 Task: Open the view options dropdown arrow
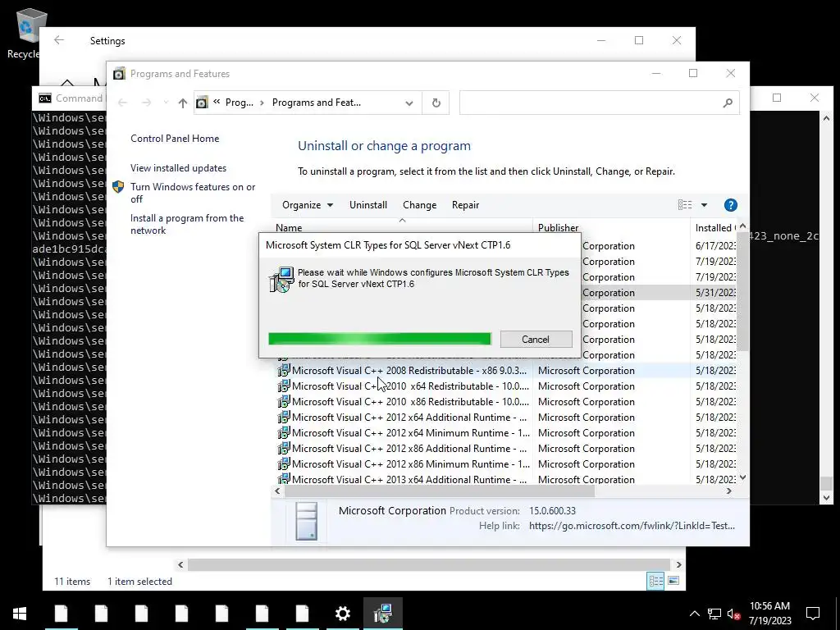(x=704, y=204)
